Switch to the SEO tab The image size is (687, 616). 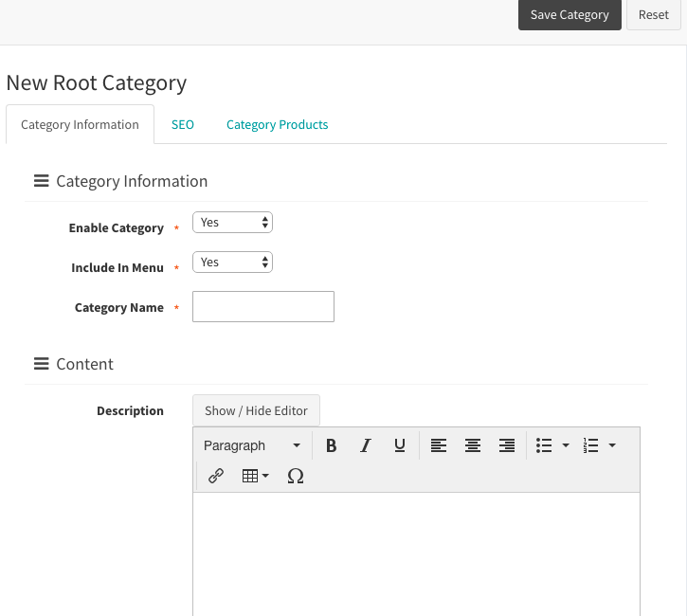[183, 125]
